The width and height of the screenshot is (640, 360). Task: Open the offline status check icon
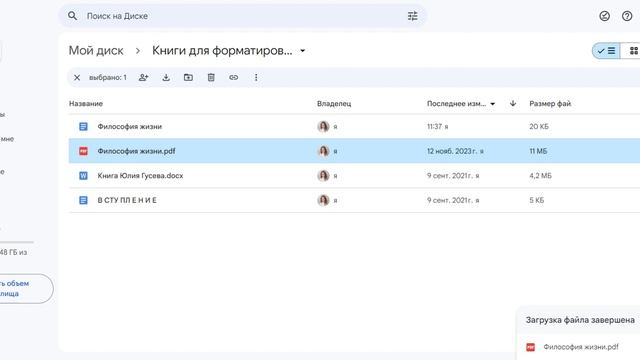coord(604,16)
